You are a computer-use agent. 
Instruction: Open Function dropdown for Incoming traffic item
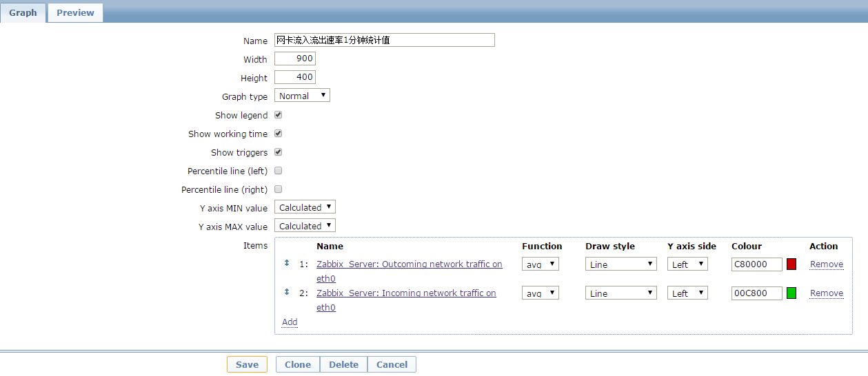[541, 293]
